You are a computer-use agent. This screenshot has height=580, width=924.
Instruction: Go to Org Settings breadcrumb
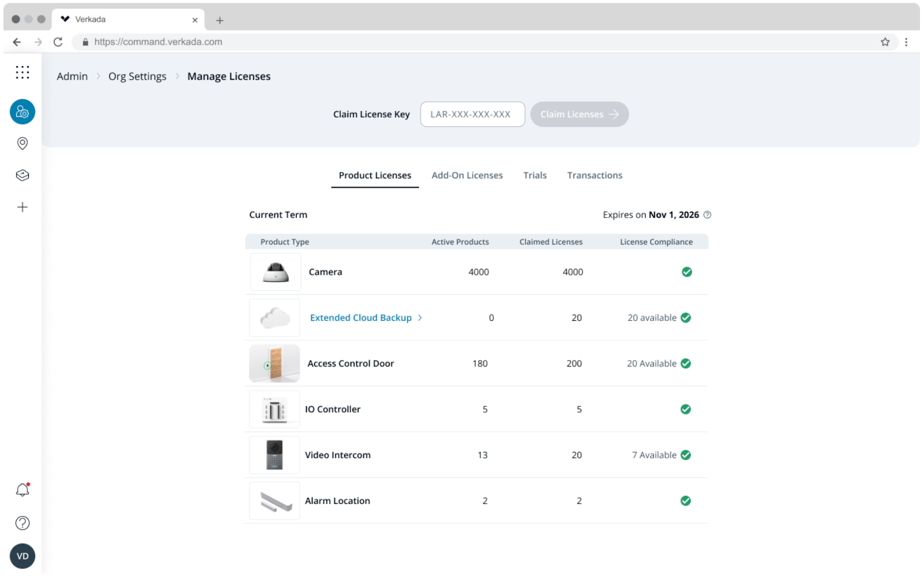137,76
